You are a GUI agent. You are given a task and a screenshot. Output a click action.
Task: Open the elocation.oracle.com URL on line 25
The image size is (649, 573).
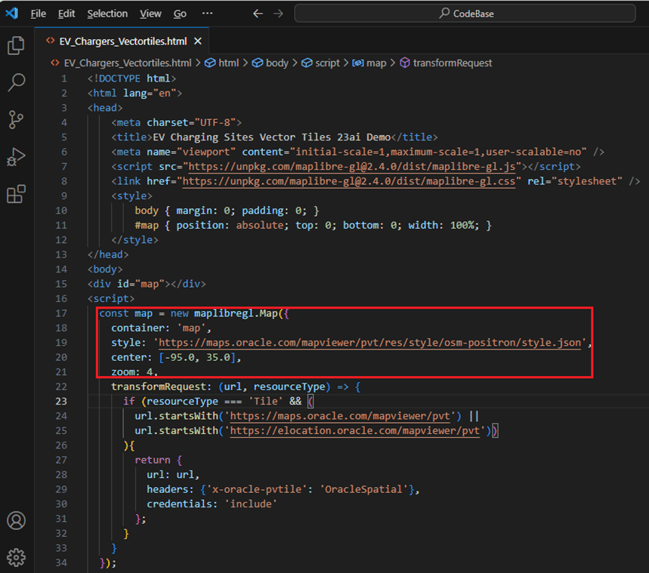355,431
